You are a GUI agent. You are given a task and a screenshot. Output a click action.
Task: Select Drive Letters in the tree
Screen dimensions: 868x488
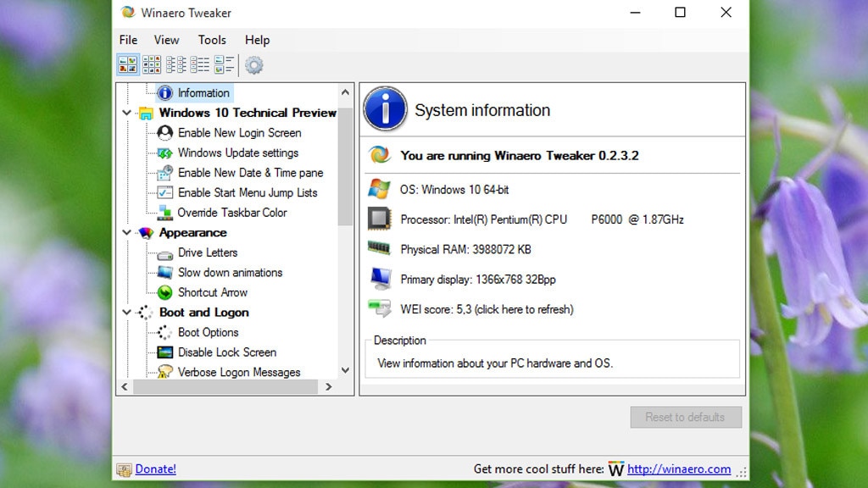(208, 252)
